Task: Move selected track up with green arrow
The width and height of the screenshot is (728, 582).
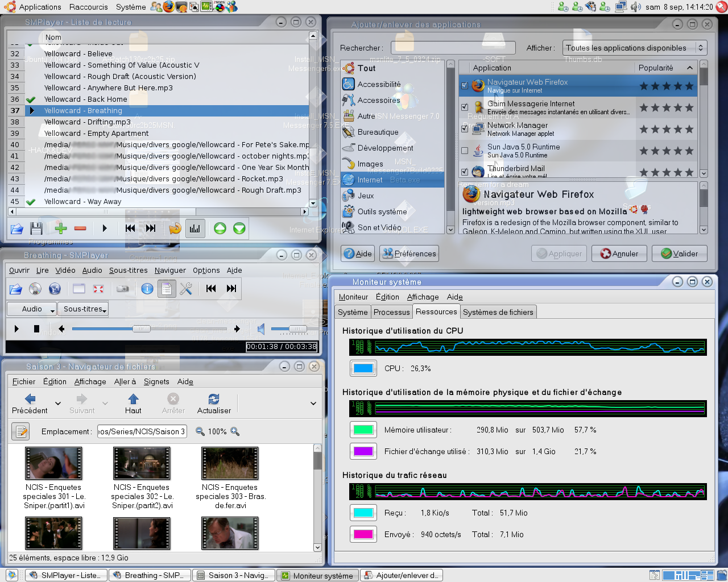Action: pos(220,228)
